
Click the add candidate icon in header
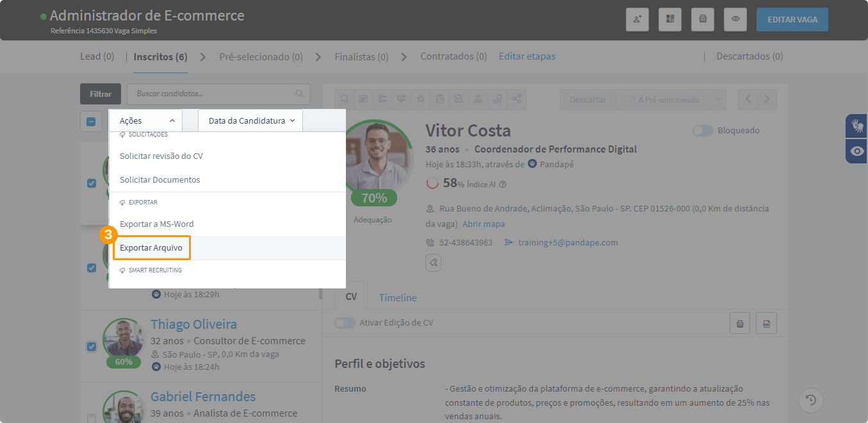[x=637, y=19]
